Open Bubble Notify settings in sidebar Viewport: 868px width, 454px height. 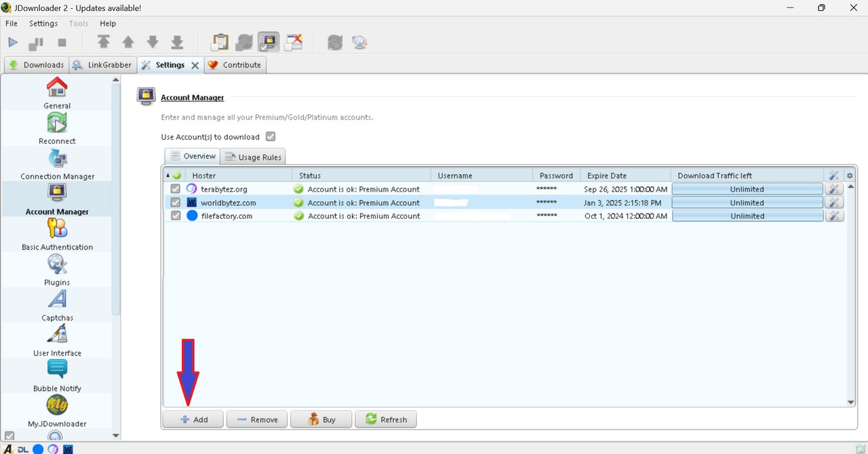click(57, 375)
